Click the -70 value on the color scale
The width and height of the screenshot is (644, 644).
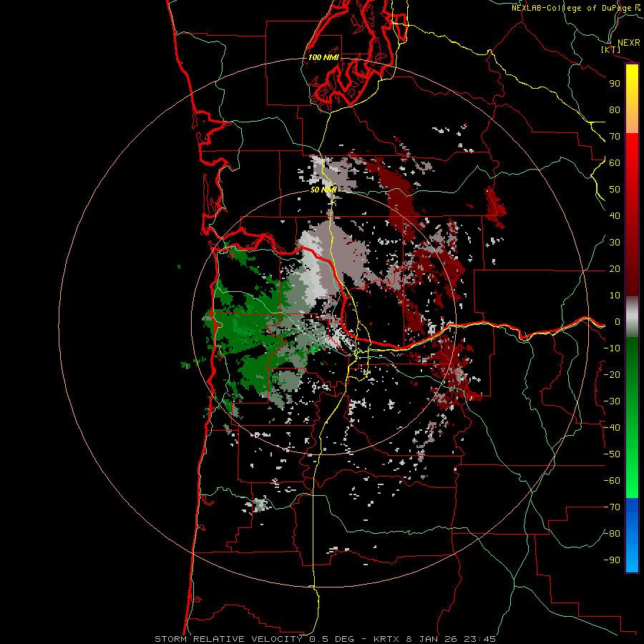point(612,507)
